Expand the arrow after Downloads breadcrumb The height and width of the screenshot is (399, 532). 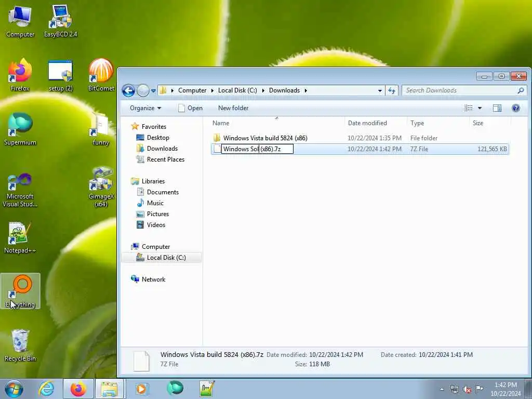(x=305, y=90)
